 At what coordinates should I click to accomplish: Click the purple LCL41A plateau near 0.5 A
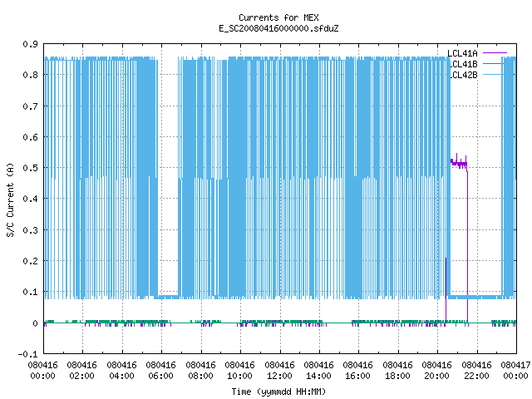tap(459, 165)
